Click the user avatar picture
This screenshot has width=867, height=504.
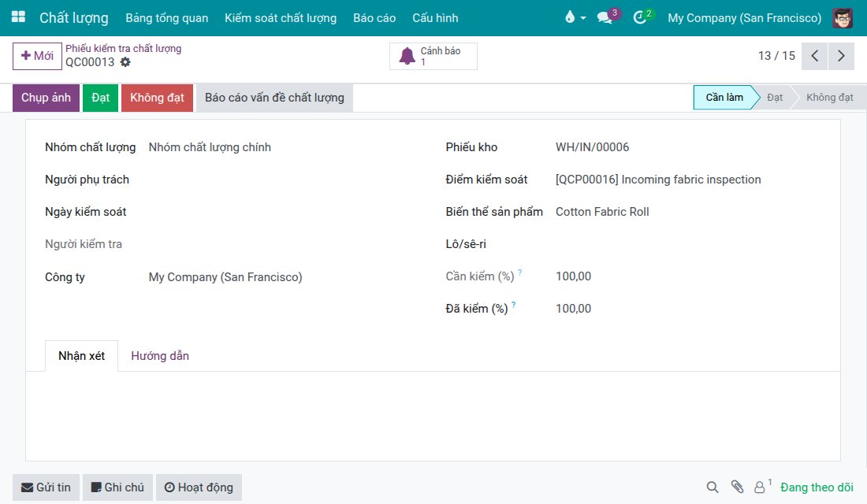pos(843,17)
